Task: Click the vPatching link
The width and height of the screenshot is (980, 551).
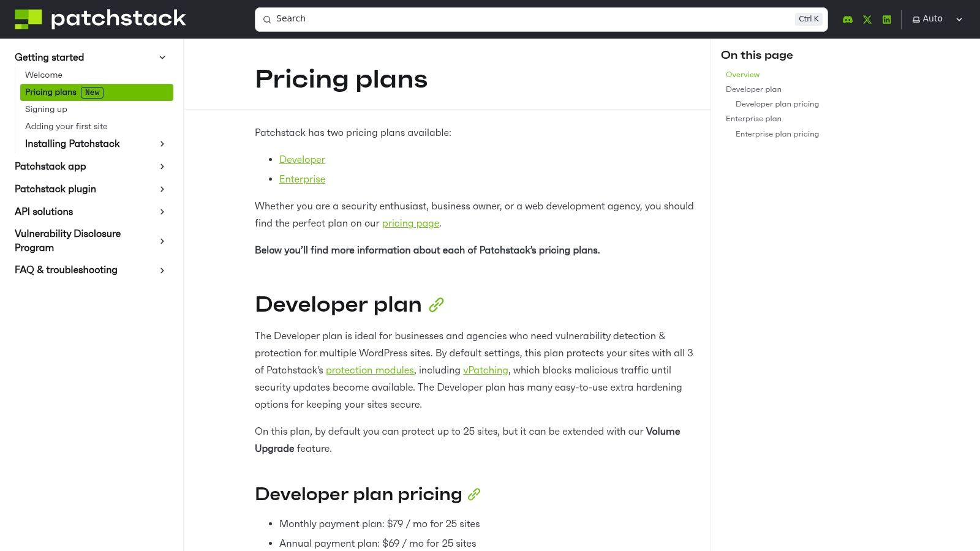Action: pyautogui.click(x=485, y=370)
